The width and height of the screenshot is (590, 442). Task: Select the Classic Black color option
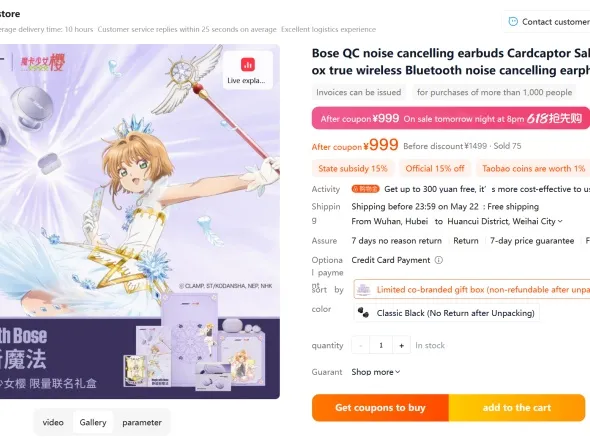point(447,313)
